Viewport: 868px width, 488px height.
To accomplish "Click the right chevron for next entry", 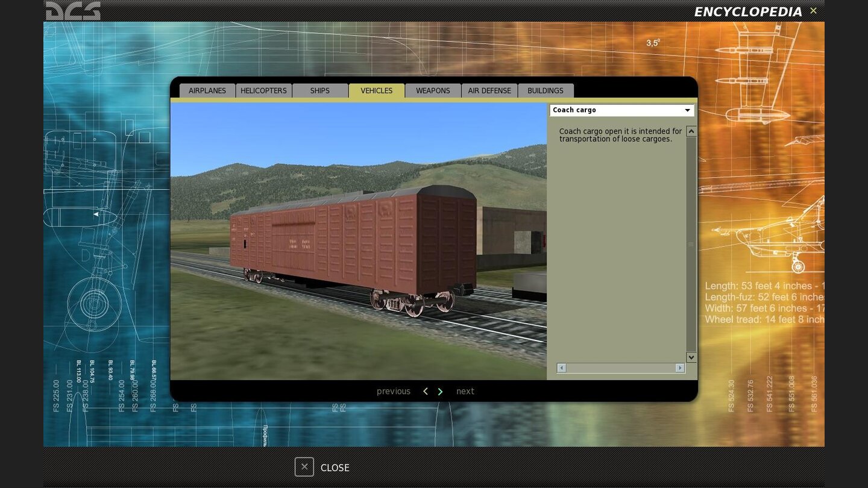I will click(x=440, y=392).
